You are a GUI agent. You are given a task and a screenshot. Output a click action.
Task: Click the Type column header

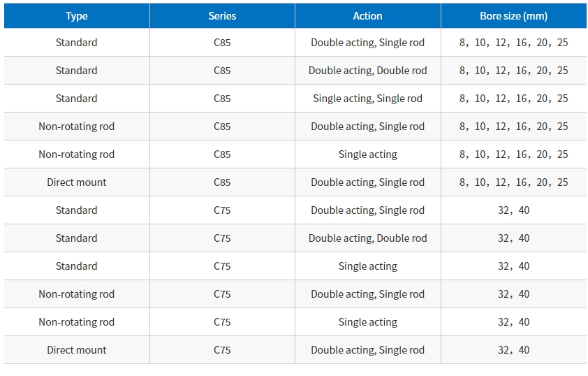coord(77,15)
